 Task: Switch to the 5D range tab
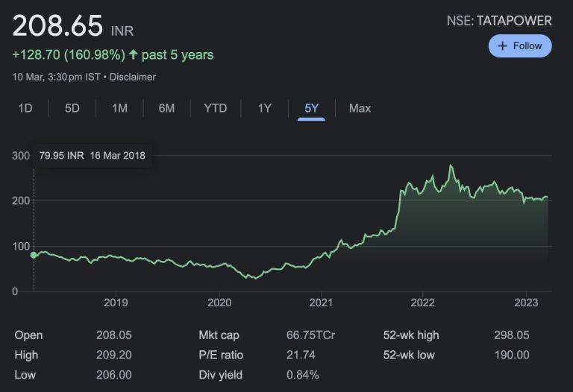tap(72, 108)
